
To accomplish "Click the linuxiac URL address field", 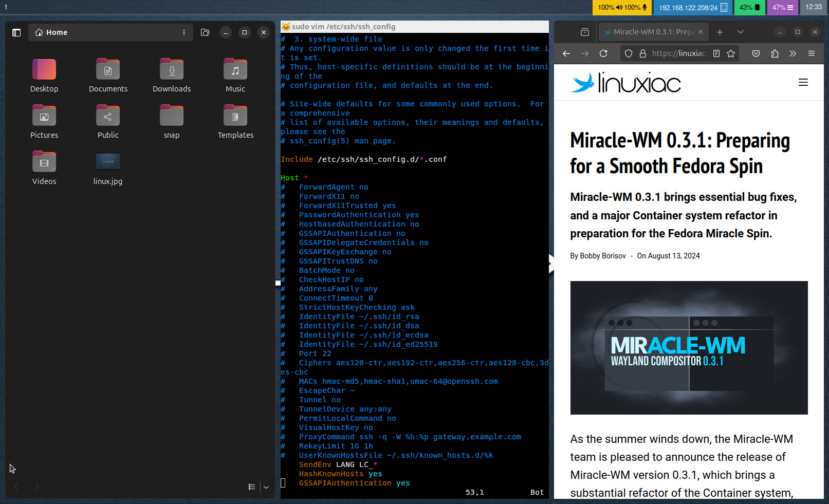I will [679, 53].
